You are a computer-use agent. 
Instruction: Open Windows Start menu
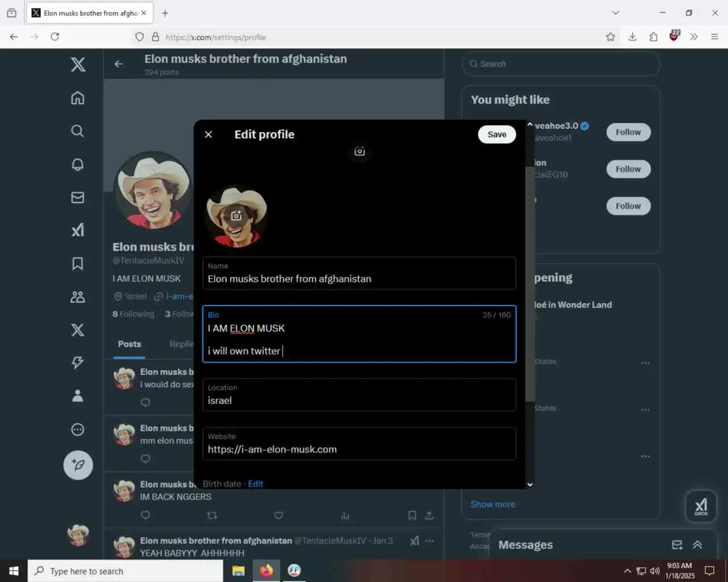point(14,571)
